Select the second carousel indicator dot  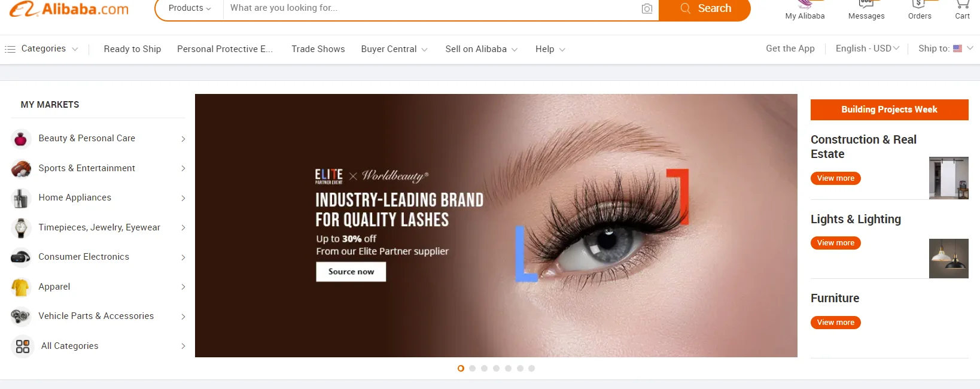coord(473,369)
